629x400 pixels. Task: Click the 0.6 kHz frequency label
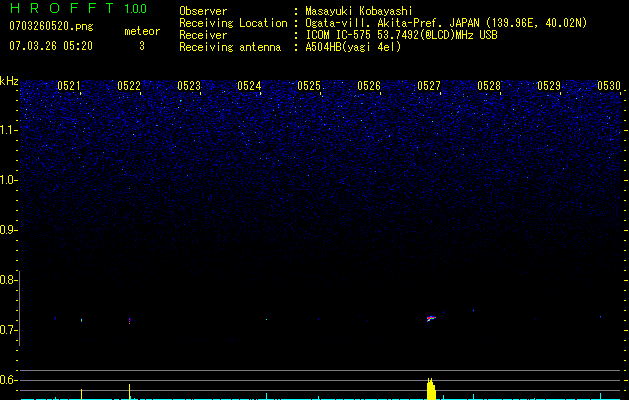click(x=9, y=380)
